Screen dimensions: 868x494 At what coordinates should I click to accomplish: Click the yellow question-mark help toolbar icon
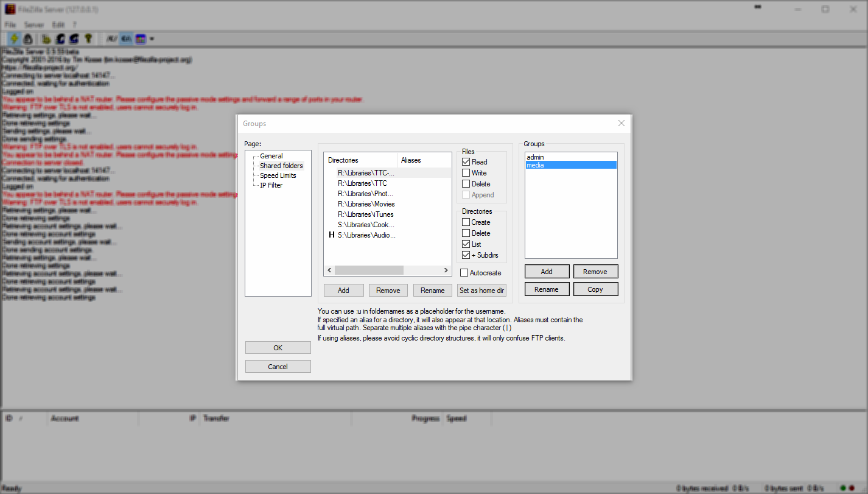point(88,38)
